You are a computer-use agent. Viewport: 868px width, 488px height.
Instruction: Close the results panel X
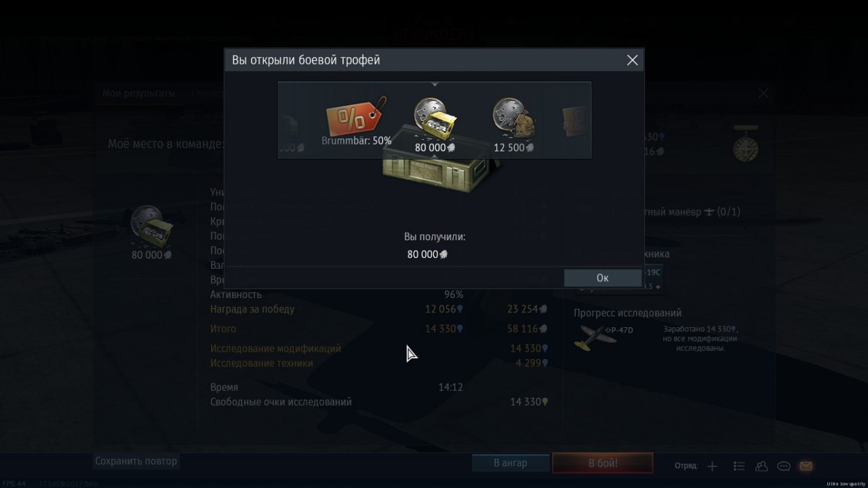tap(764, 94)
